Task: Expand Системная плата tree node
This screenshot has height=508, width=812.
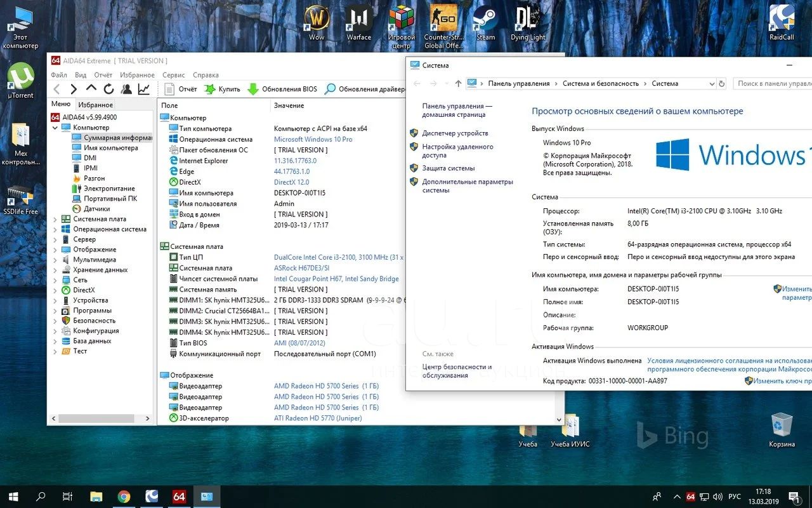Action: (x=55, y=219)
